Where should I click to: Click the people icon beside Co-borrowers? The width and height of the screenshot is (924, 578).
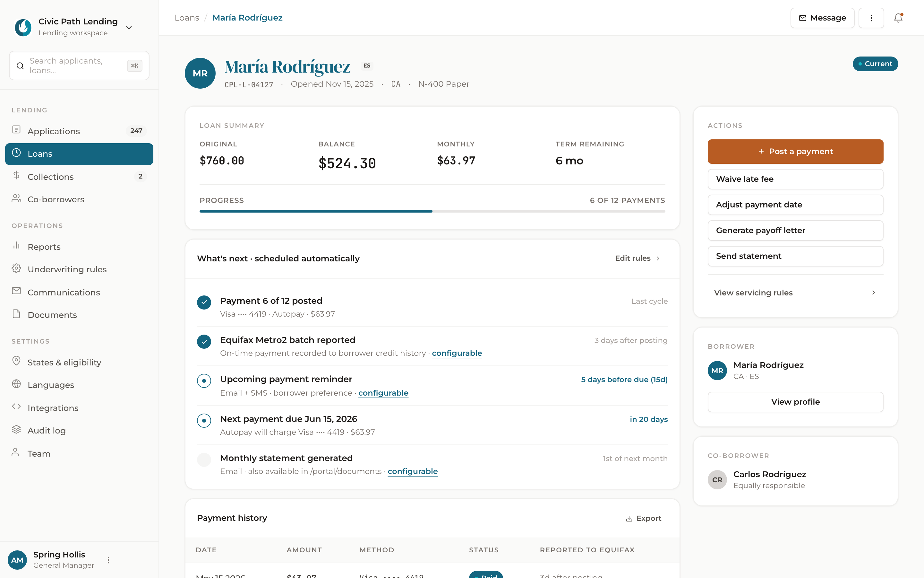pyautogui.click(x=16, y=198)
